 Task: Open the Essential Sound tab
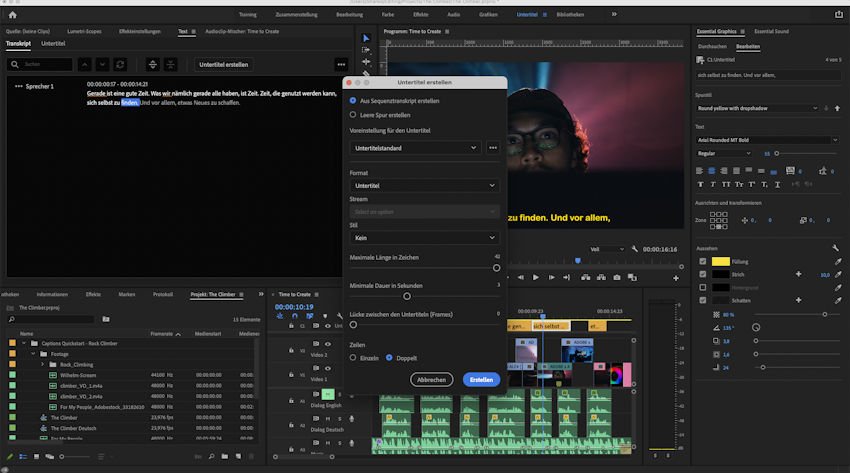(771, 31)
